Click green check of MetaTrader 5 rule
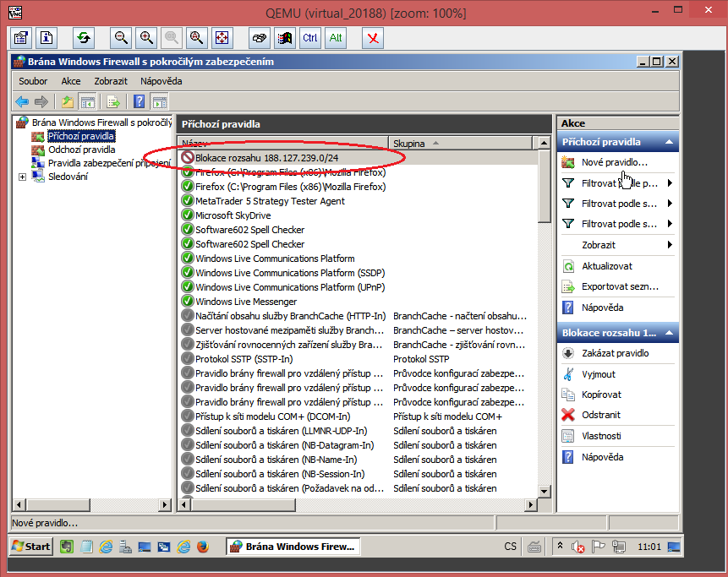This screenshot has height=577, width=728. 188,201
